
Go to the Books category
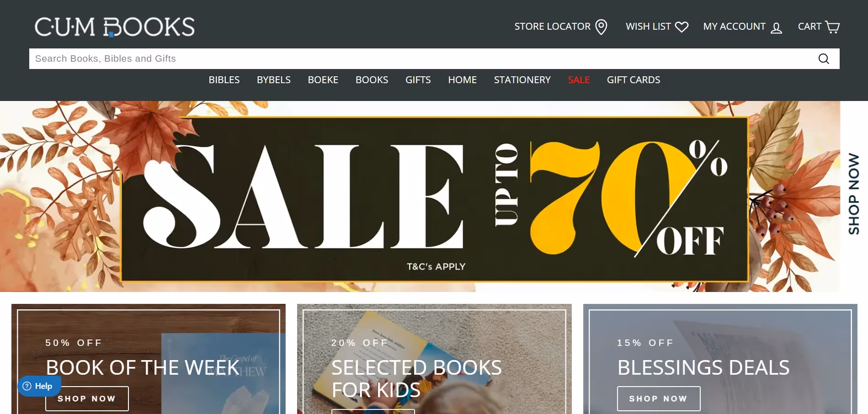pos(372,80)
